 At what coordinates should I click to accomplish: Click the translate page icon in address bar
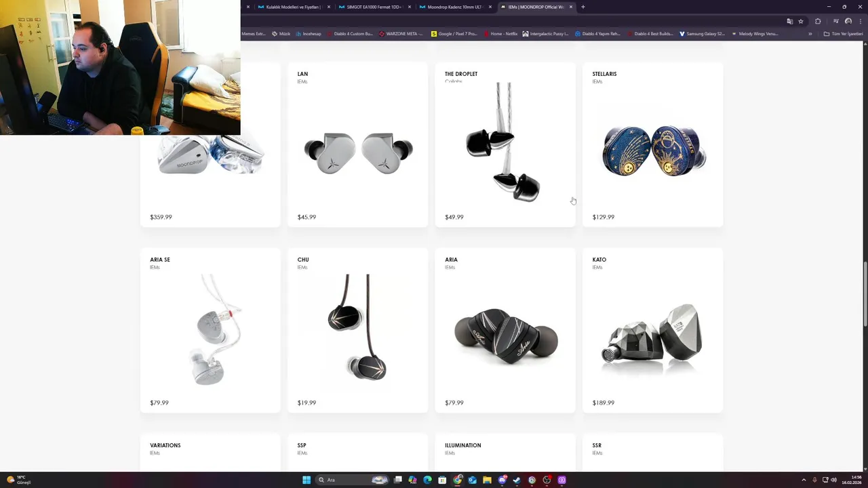click(789, 21)
